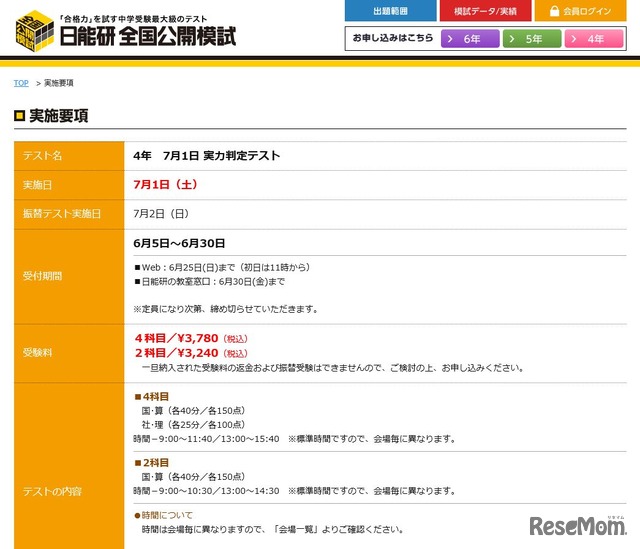Select the 受付期間 row header

(69, 277)
